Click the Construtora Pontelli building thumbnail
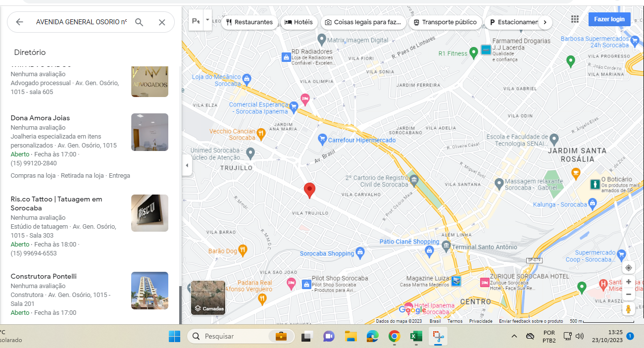 point(149,291)
